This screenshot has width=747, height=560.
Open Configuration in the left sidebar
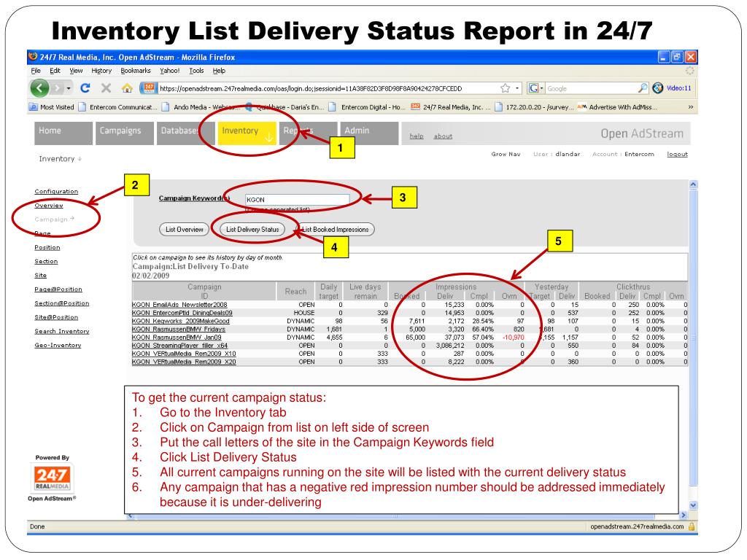pos(56,192)
